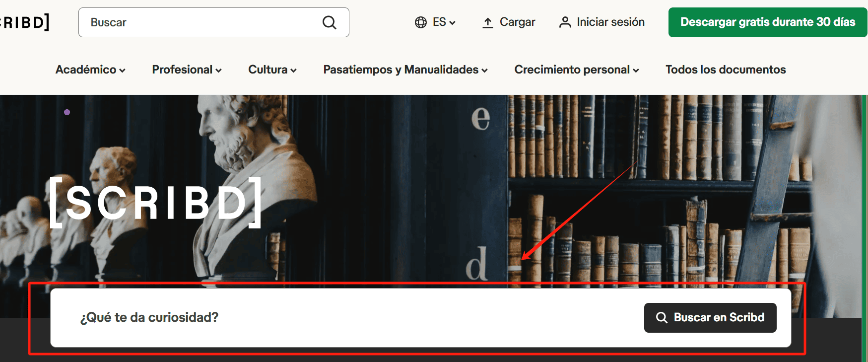868x362 pixels.
Task: Click the Scribd logo in the header
Action: point(25,22)
